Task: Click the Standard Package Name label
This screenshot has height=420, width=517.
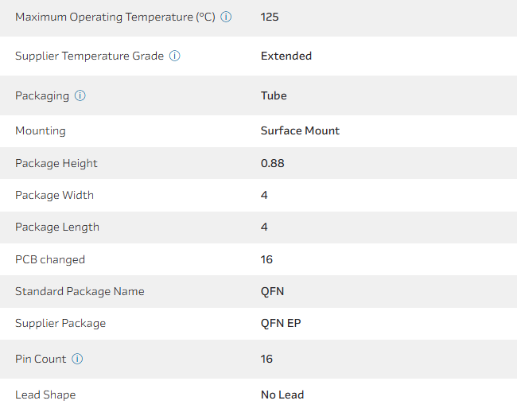Action: pos(80,292)
